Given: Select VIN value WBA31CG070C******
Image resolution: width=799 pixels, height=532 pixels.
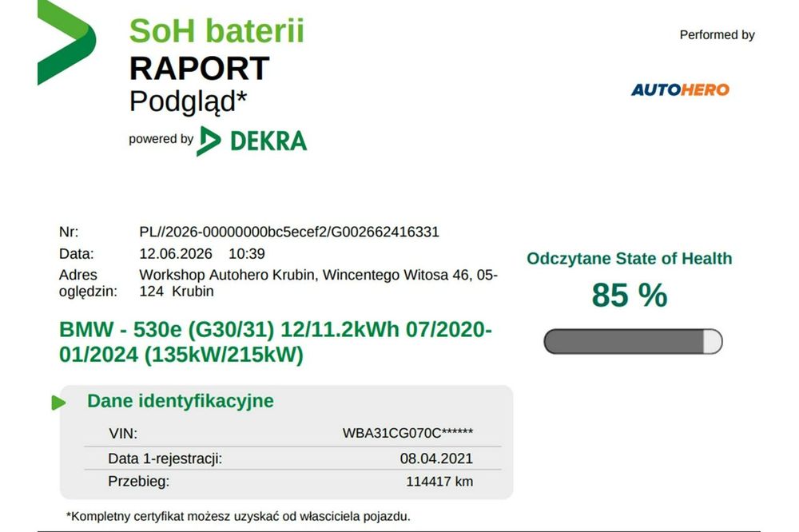Looking at the screenshot, I should tap(407, 433).
